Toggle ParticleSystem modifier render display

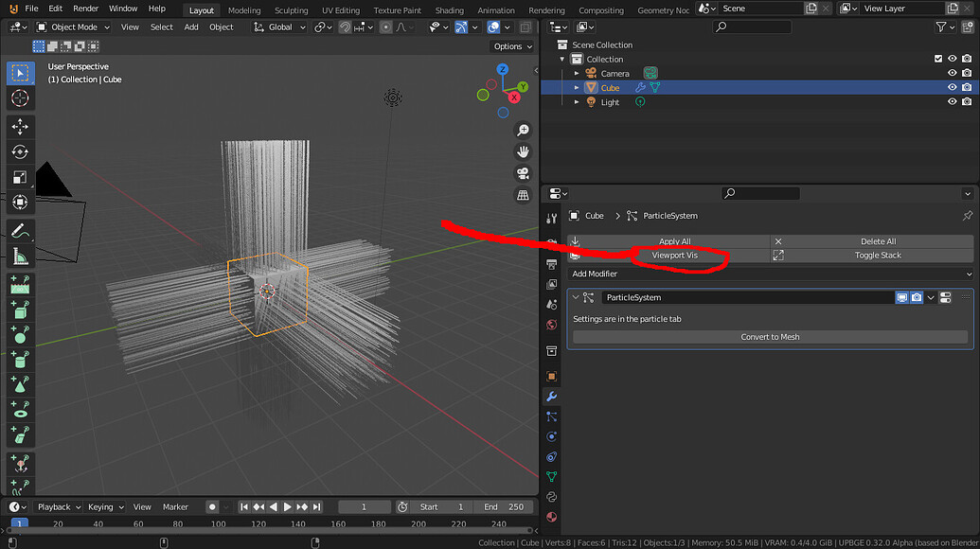(917, 297)
